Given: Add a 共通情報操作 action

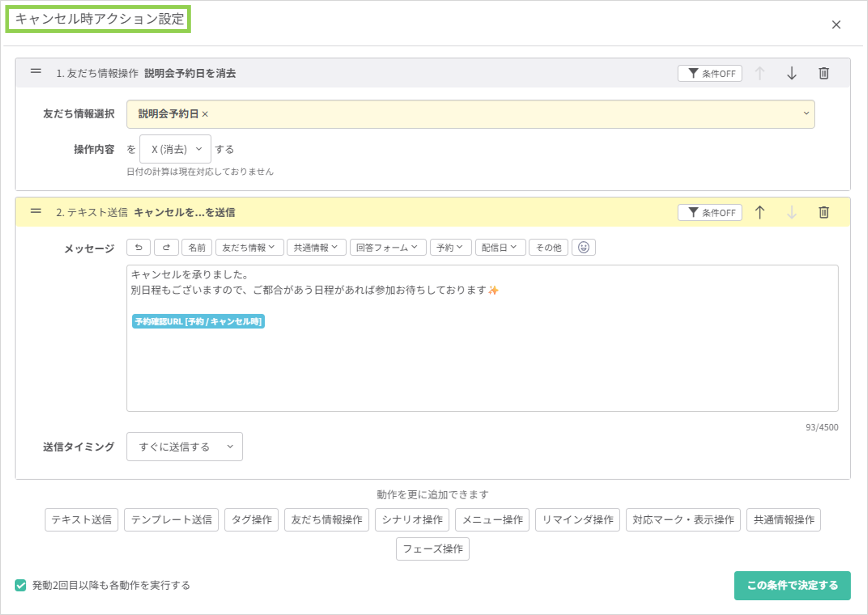Looking at the screenshot, I should pos(783,520).
